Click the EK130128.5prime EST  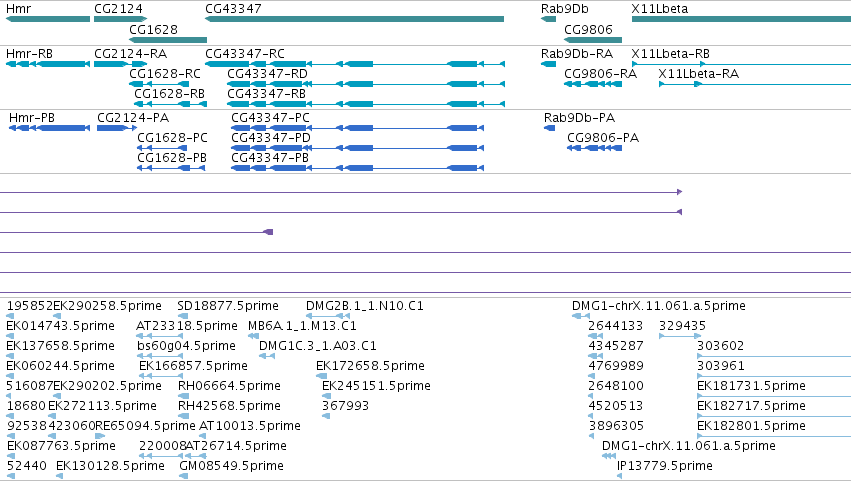tap(59, 477)
